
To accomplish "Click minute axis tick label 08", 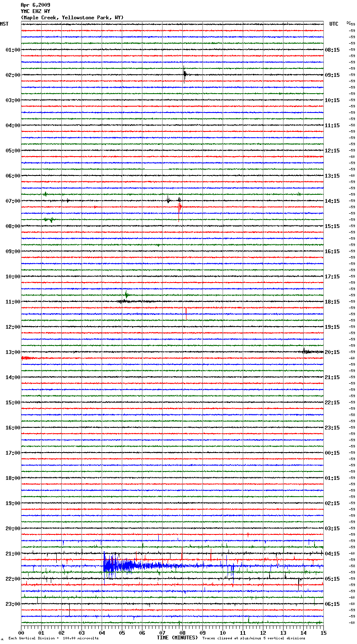I will [182, 633].
